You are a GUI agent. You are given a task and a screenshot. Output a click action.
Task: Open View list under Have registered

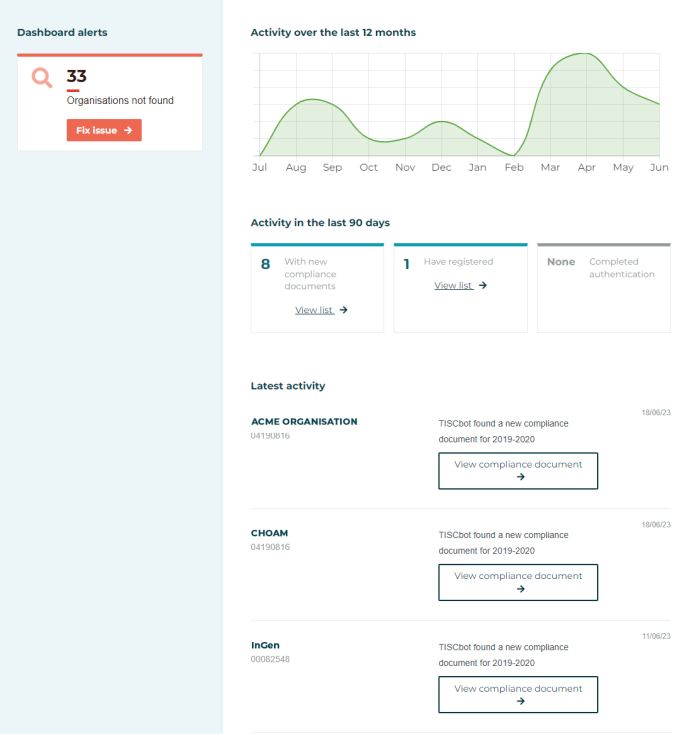[x=453, y=285]
